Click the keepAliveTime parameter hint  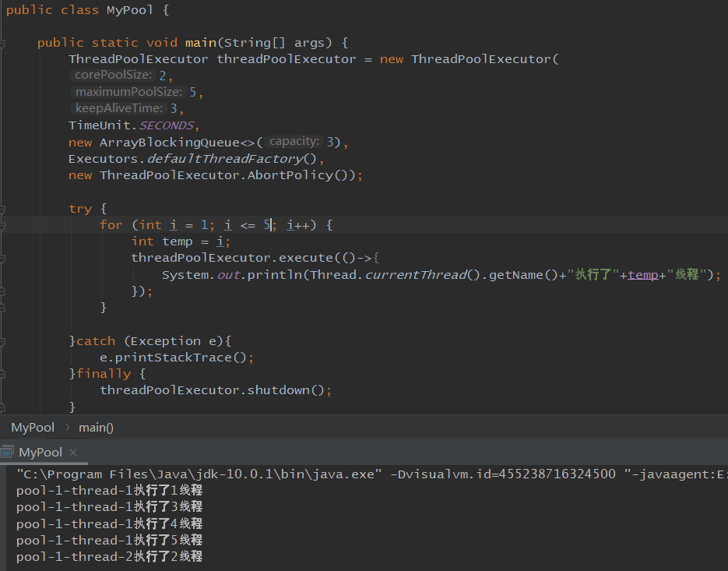point(119,108)
